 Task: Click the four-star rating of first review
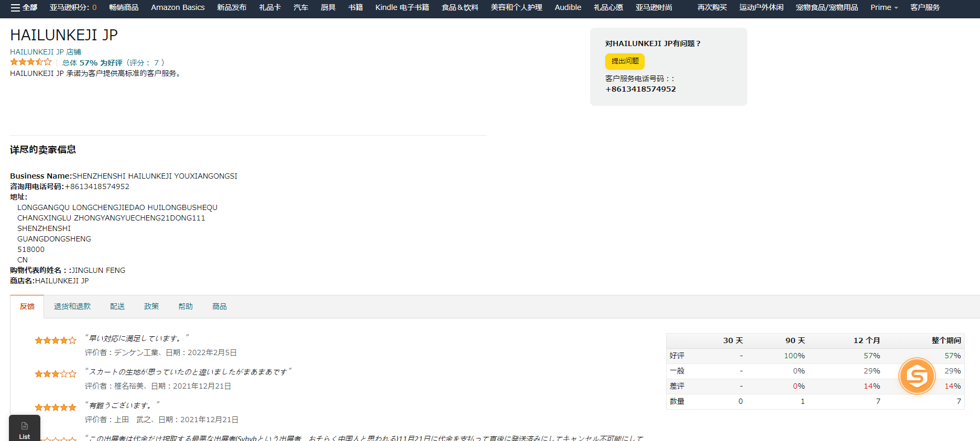pos(56,340)
